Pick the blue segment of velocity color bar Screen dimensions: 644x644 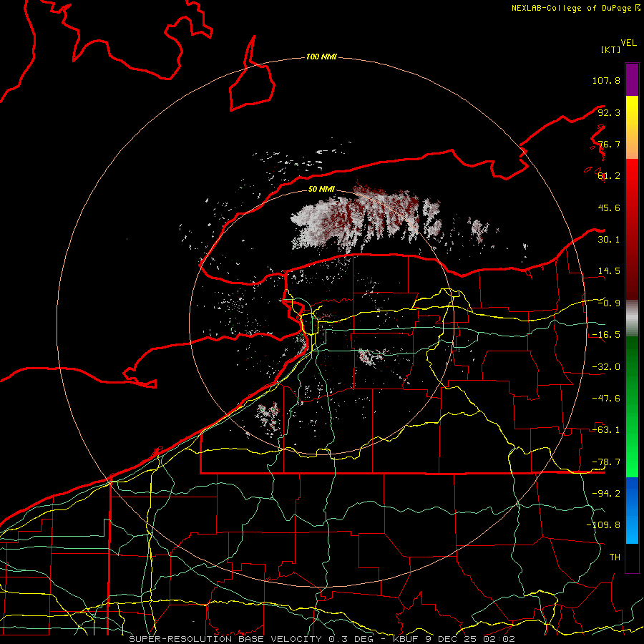(632, 510)
